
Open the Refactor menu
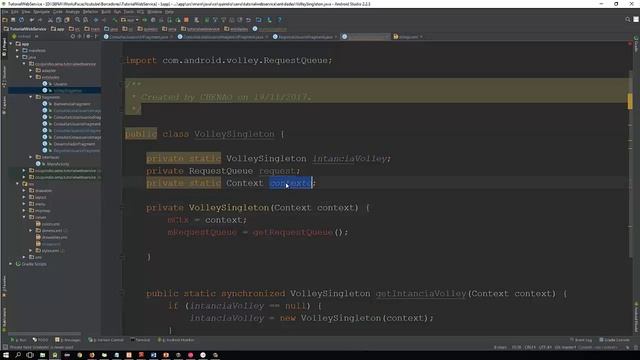coord(90,12)
